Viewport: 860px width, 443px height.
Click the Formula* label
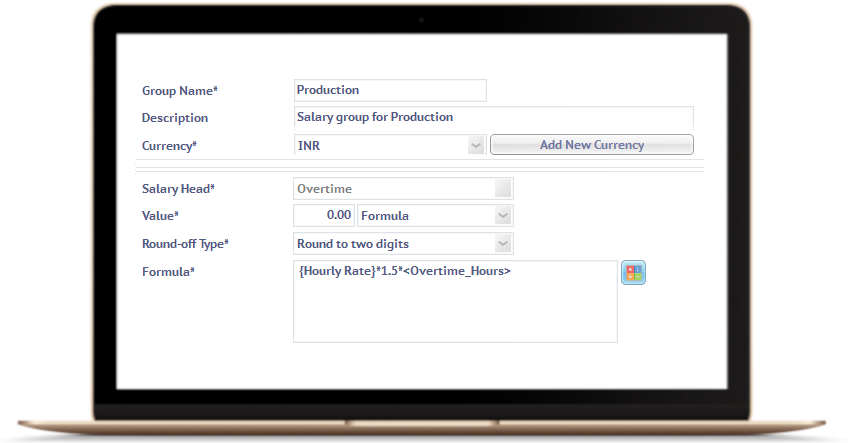pos(168,272)
